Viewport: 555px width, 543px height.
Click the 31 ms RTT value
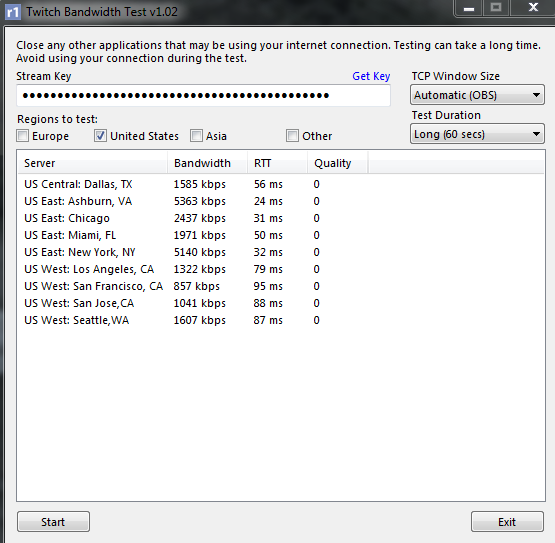pyautogui.click(x=268, y=218)
